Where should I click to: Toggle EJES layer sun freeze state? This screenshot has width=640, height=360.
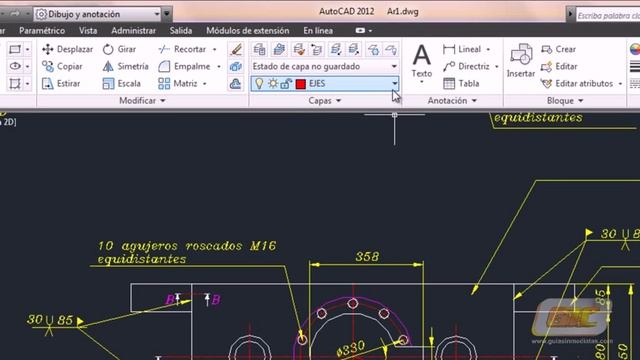pos(273,84)
